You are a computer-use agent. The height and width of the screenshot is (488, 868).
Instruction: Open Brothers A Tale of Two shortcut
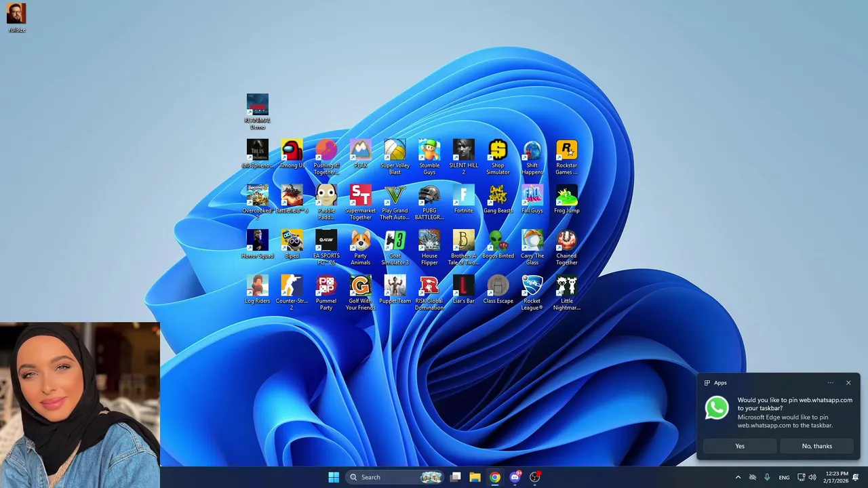pos(464,247)
